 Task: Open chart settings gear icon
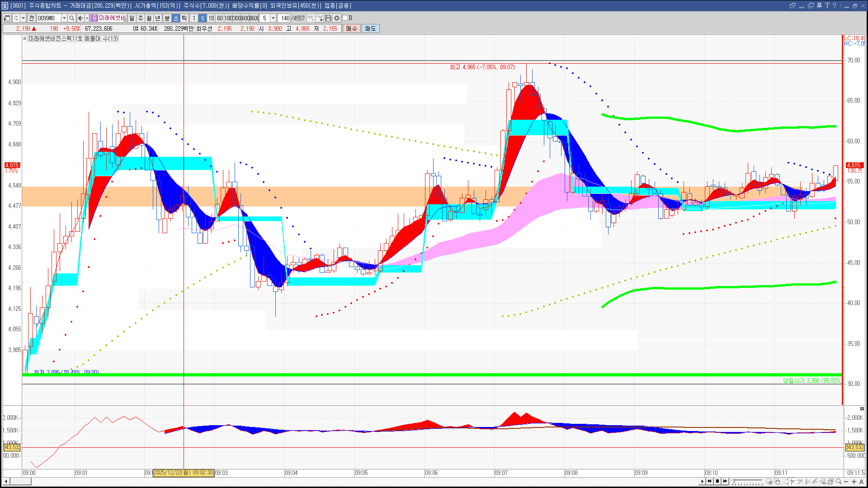pos(337,18)
